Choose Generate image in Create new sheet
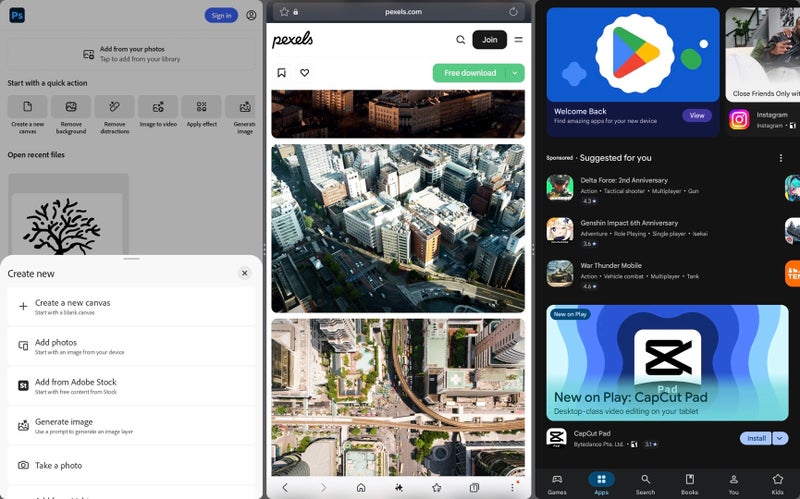 pos(131,426)
